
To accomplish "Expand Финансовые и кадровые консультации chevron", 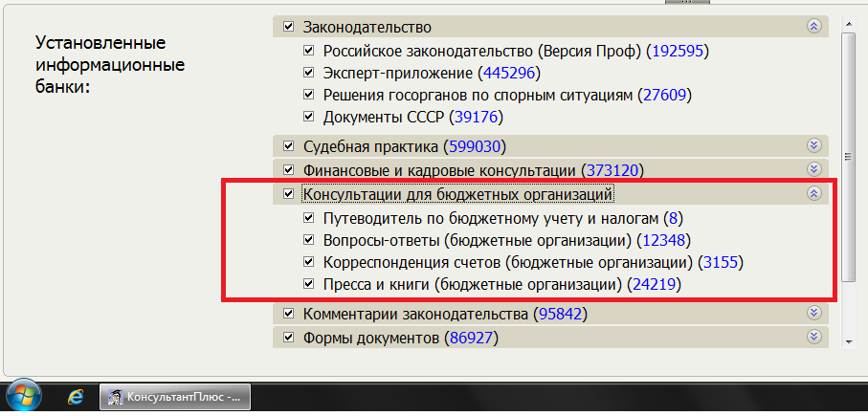I will [813, 168].
